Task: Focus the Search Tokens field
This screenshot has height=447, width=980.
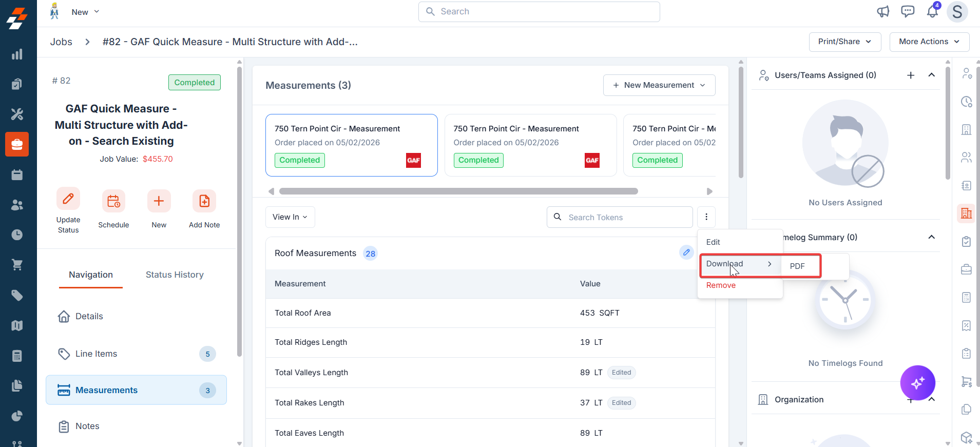Action: click(x=620, y=217)
